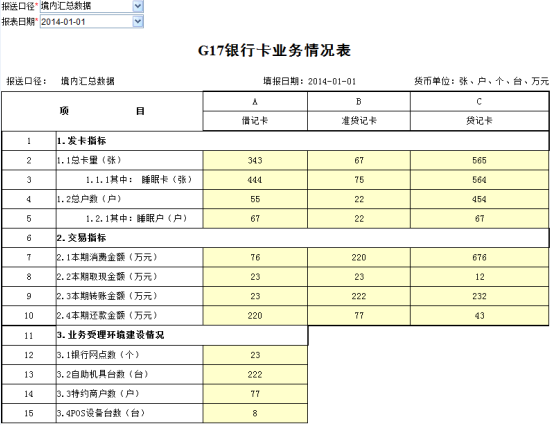The width and height of the screenshot is (553, 425).
Task: Select the 2014-01-01 report date field
Action: 86,22
